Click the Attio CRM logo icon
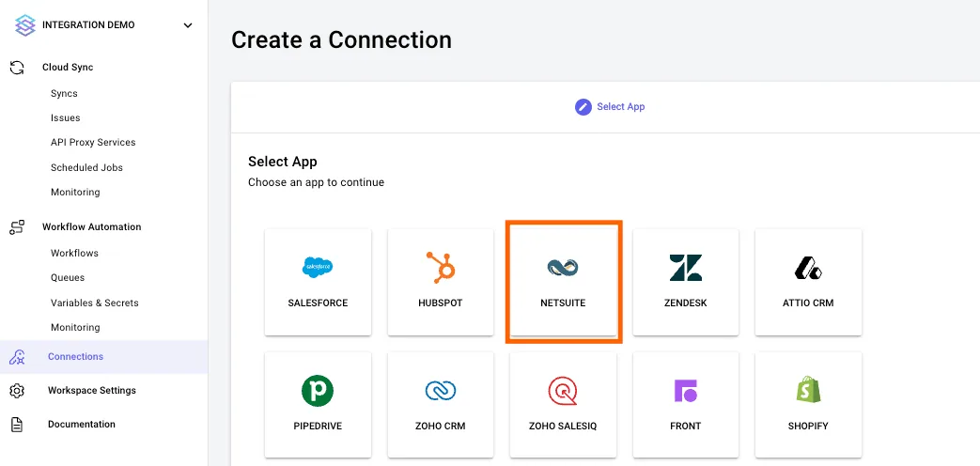980x466 pixels. pyautogui.click(x=808, y=268)
